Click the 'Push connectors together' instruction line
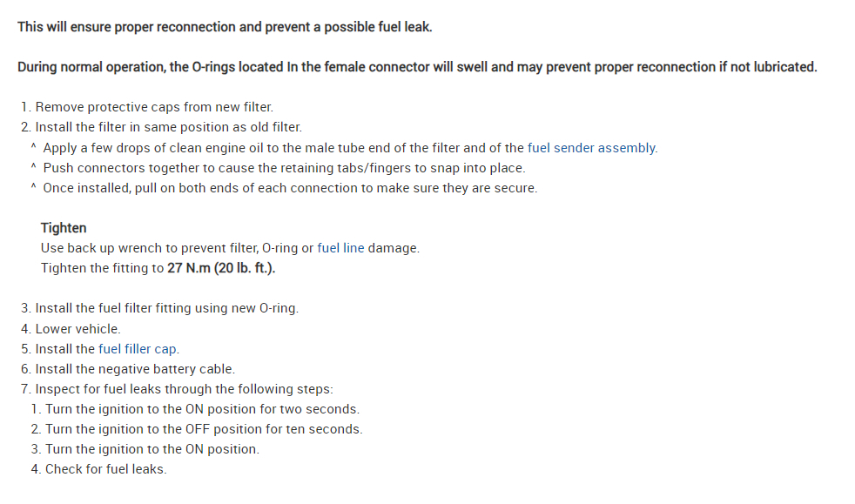This screenshot has height=504, width=855. tap(284, 168)
